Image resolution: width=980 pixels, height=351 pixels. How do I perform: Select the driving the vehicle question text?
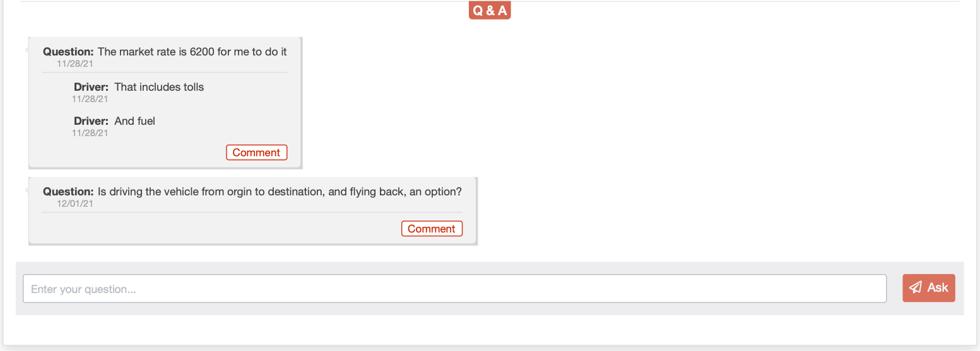click(280, 192)
